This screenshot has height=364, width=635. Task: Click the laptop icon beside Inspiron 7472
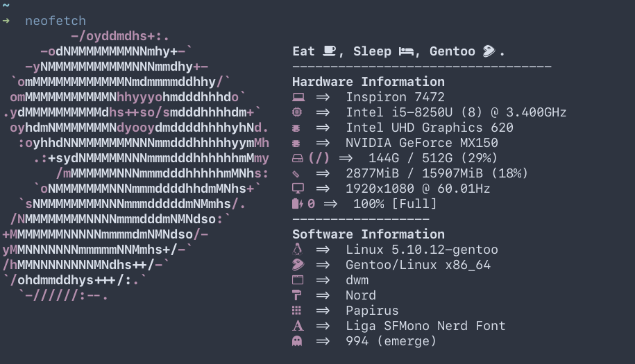click(x=298, y=97)
